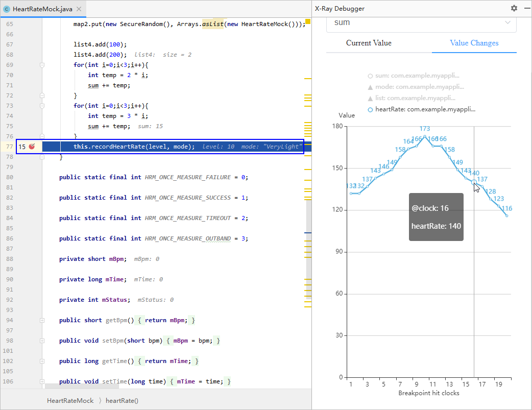The image size is (532, 410).
Task: Click the Java class icon on file tab
Action: coord(7,9)
